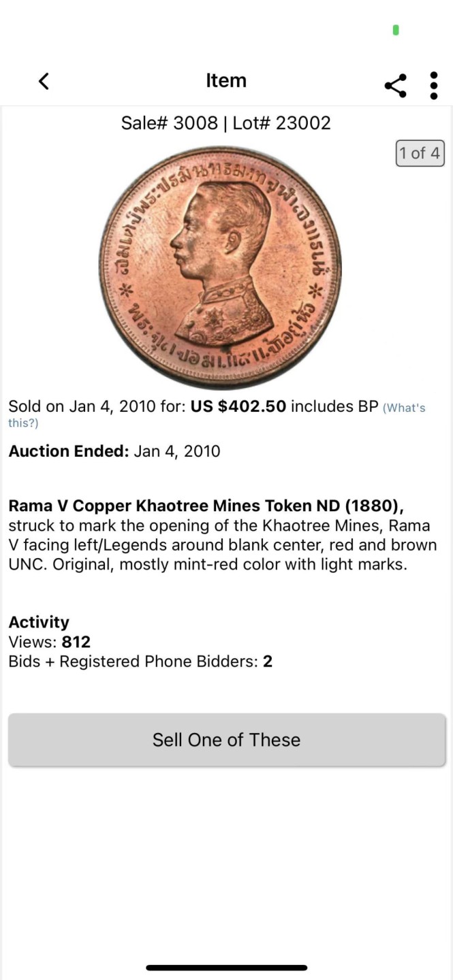Tap the "Activity" section heading

coord(39,622)
